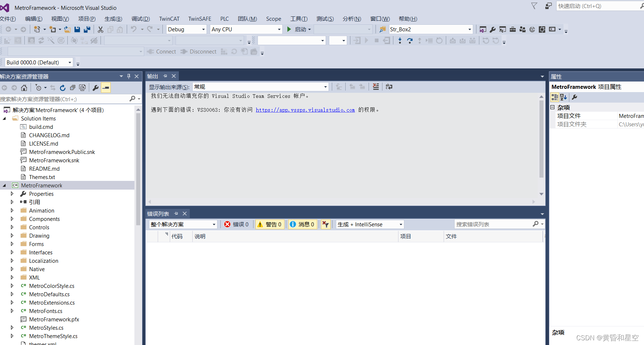Viewport: 644px width, 345px height.
Task: Switch to the 错误列表 tab
Action: (x=158, y=214)
